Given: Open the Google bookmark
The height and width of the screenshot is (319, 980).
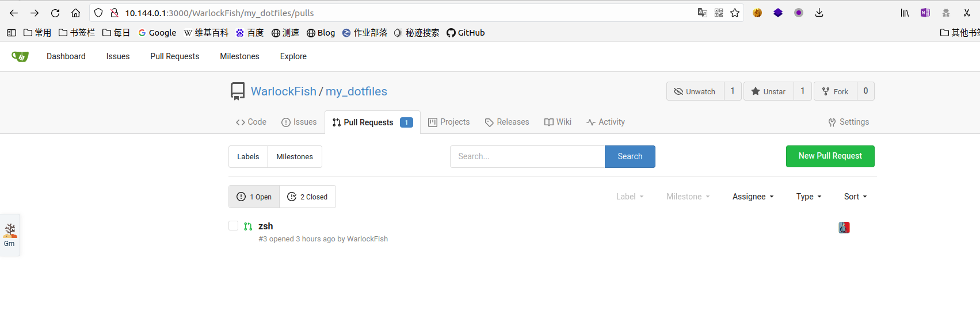Looking at the screenshot, I should [x=157, y=33].
